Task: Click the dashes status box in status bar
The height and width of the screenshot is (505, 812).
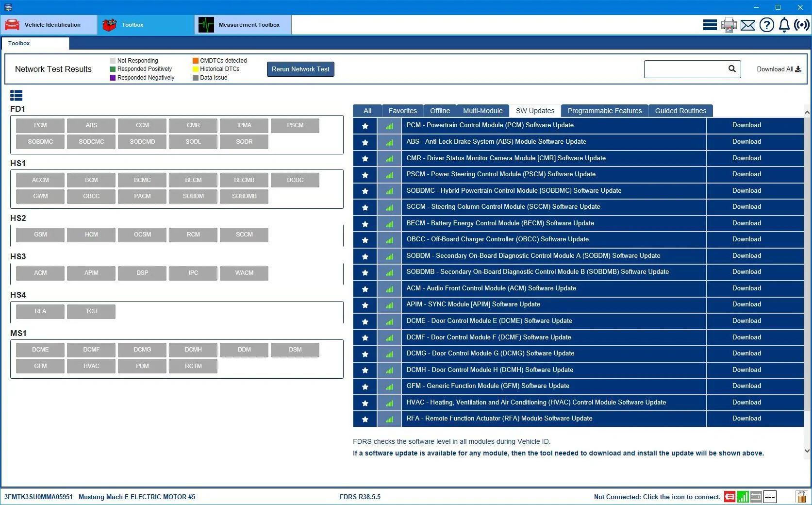Action: (x=770, y=496)
